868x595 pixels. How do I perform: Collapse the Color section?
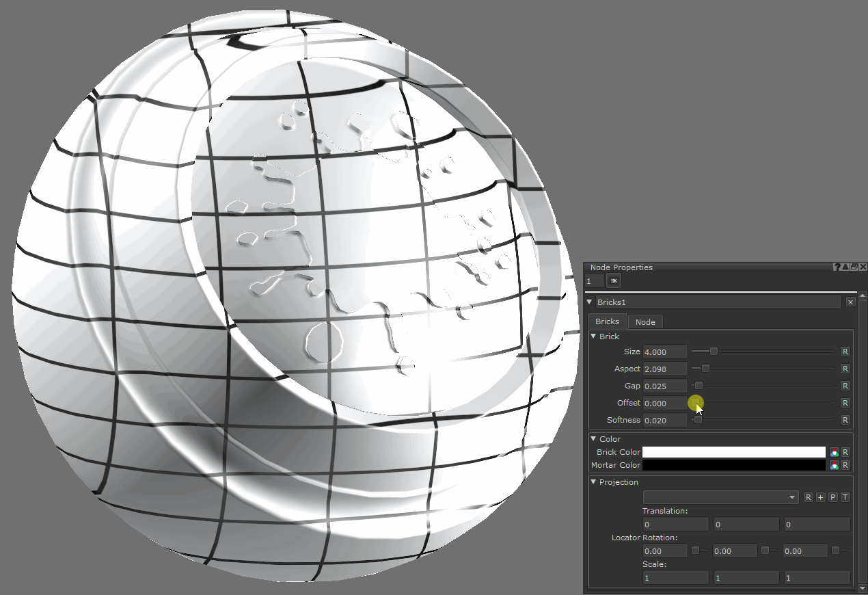point(593,439)
